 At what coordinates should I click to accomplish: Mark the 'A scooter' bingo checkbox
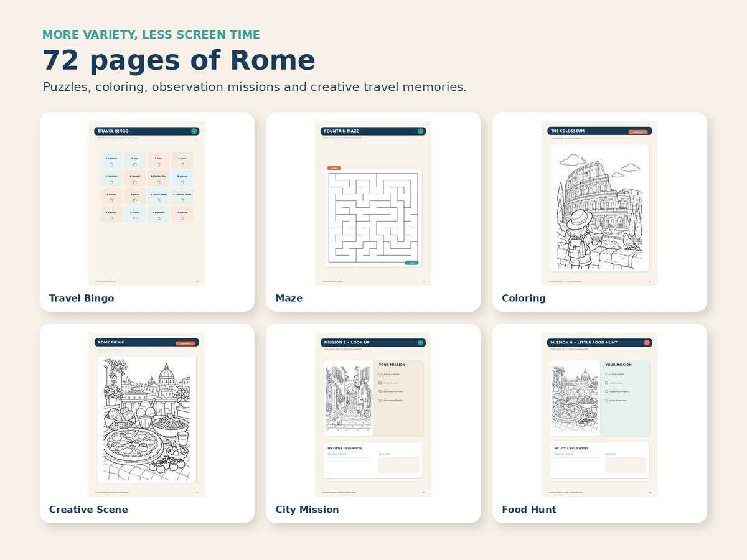[135, 182]
